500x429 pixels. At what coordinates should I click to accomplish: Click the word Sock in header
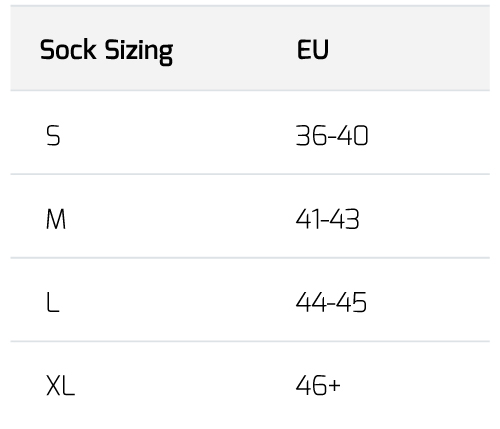(x=68, y=49)
